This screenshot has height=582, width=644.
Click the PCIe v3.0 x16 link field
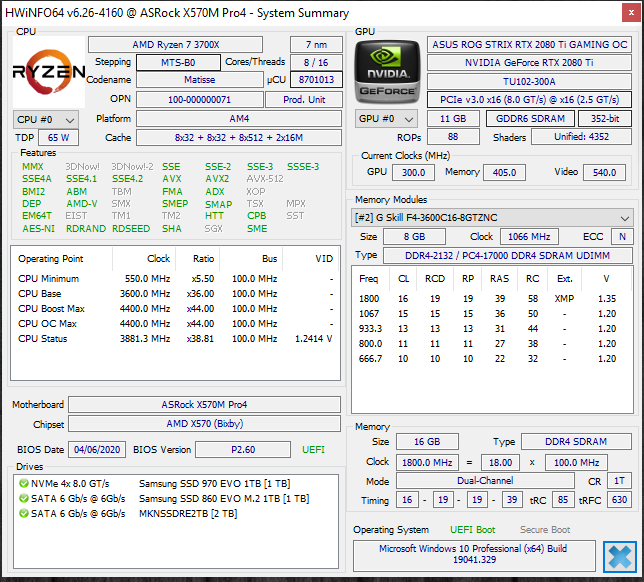pos(529,100)
